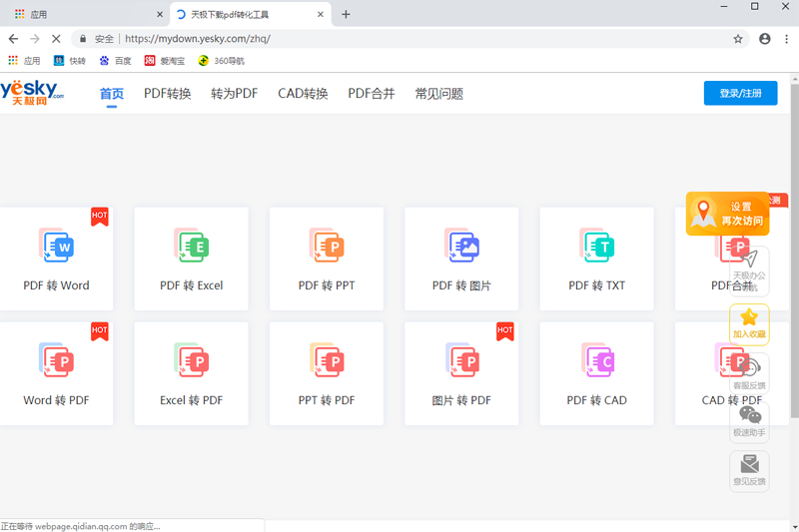Open the 常见问题 navigation item
This screenshot has height=532, width=799.
(x=439, y=94)
